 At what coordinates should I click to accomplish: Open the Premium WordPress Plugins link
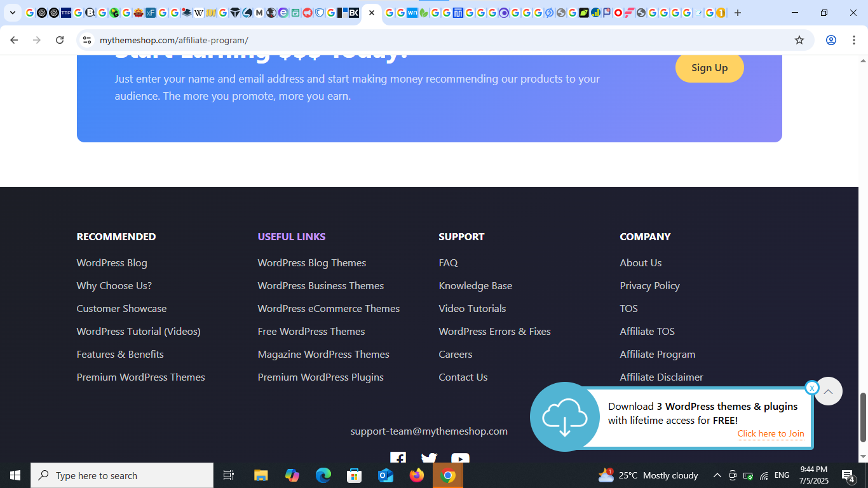[x=321, y=377]
